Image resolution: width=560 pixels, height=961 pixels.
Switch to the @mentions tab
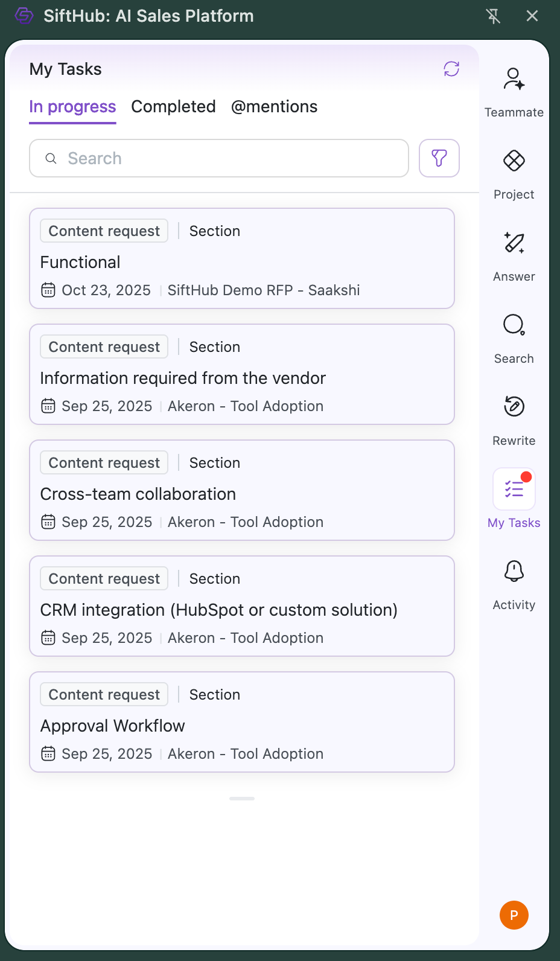click(274, 107)
